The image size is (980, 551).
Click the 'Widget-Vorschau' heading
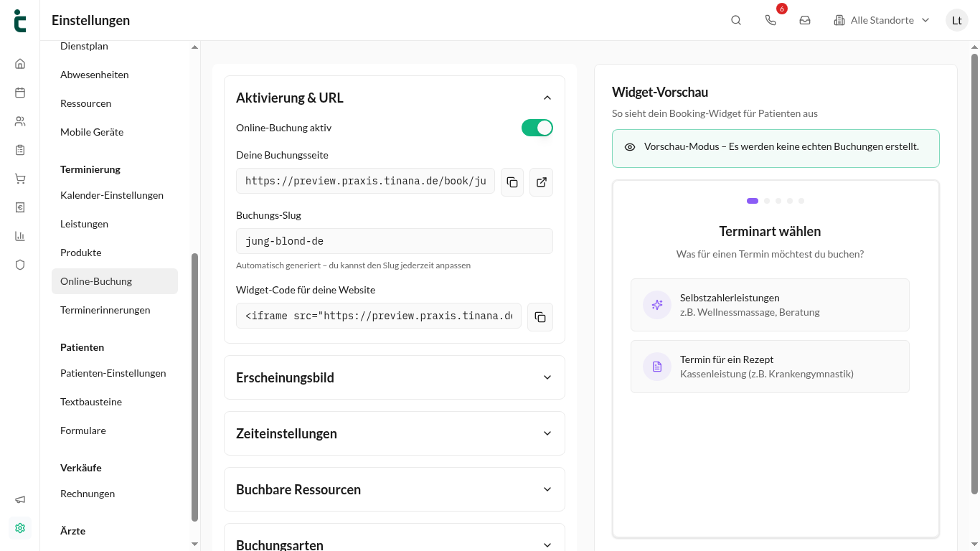(660, 92)
